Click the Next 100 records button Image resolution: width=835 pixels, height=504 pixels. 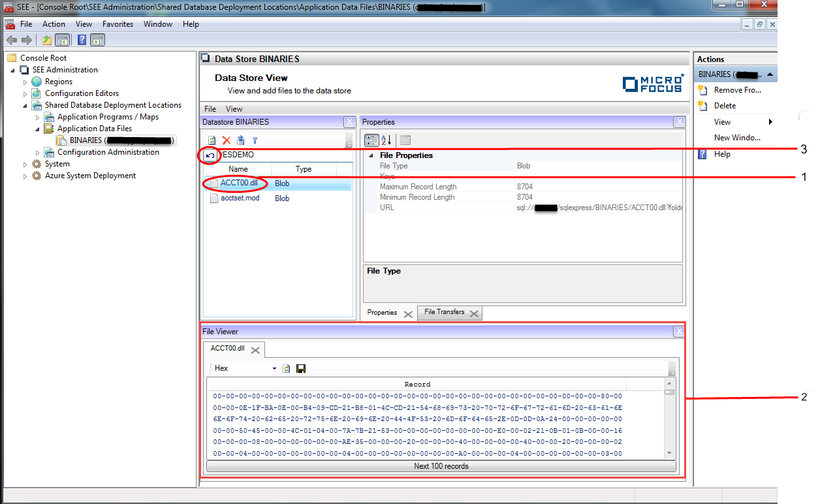click(441, 466)
